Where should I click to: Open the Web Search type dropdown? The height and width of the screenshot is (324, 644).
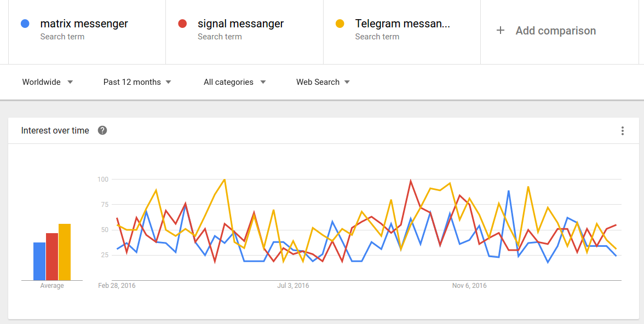[x=323, y=82]
